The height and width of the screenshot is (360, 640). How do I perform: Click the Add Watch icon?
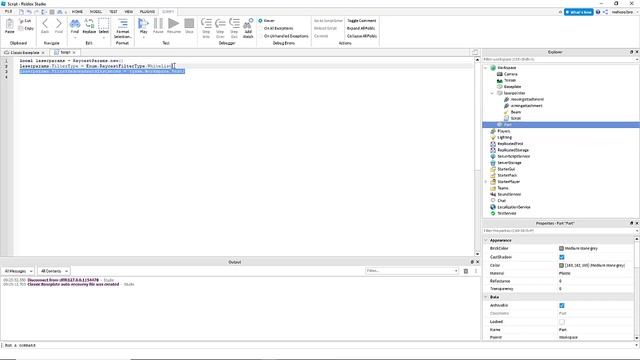[x=248, y=24]
